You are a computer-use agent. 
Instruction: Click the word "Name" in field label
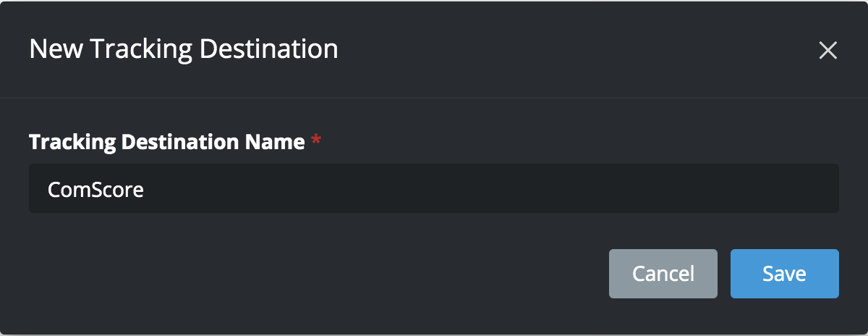[272, 142]
